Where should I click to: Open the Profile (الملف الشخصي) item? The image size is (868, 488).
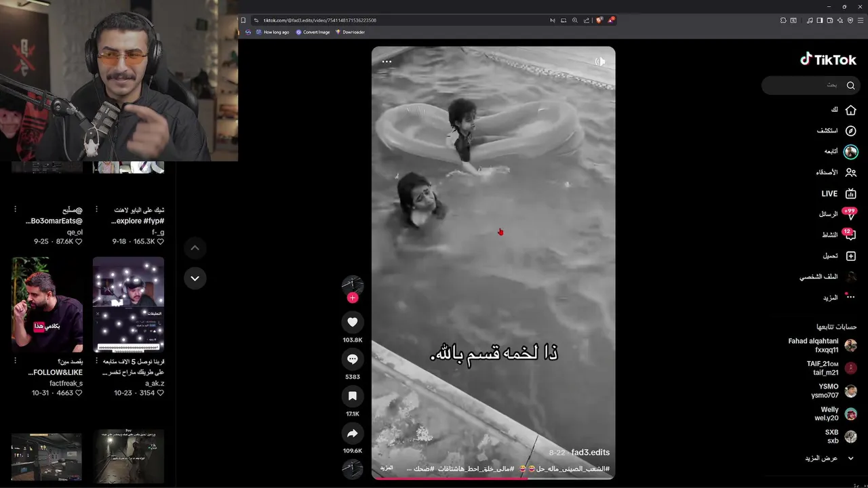(x=828, y=277)
